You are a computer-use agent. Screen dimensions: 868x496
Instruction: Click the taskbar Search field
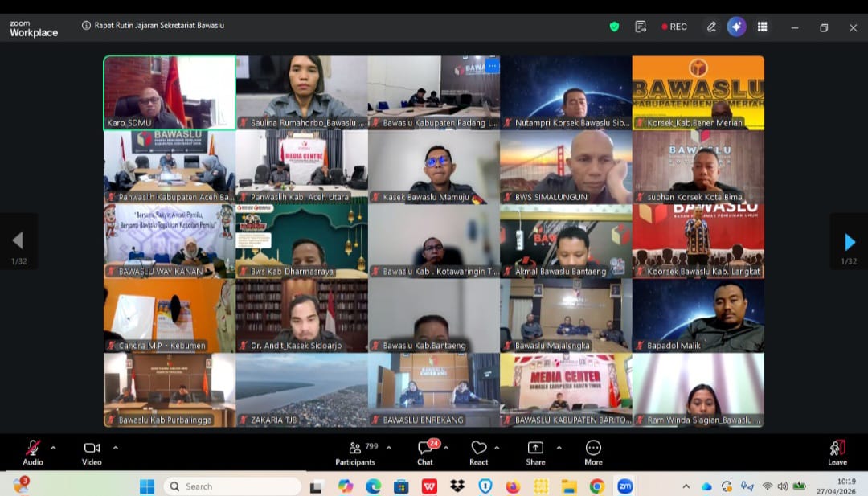[x=232, y=486]
